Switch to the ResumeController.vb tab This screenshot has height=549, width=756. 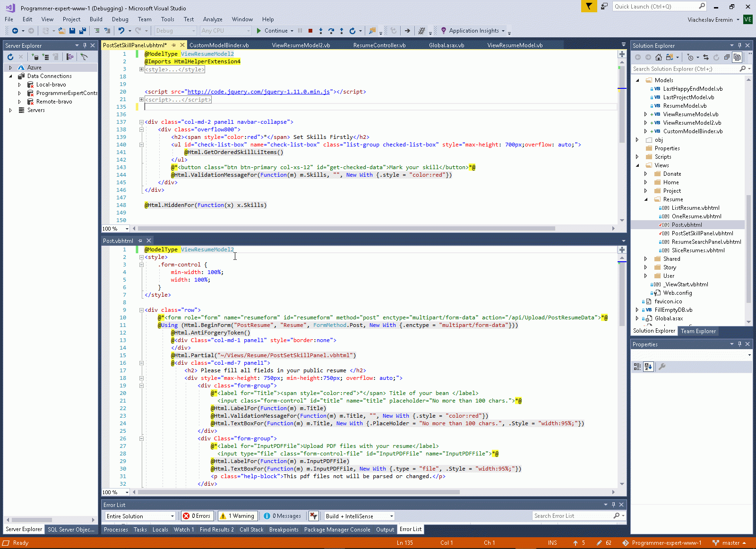(379, 45)
